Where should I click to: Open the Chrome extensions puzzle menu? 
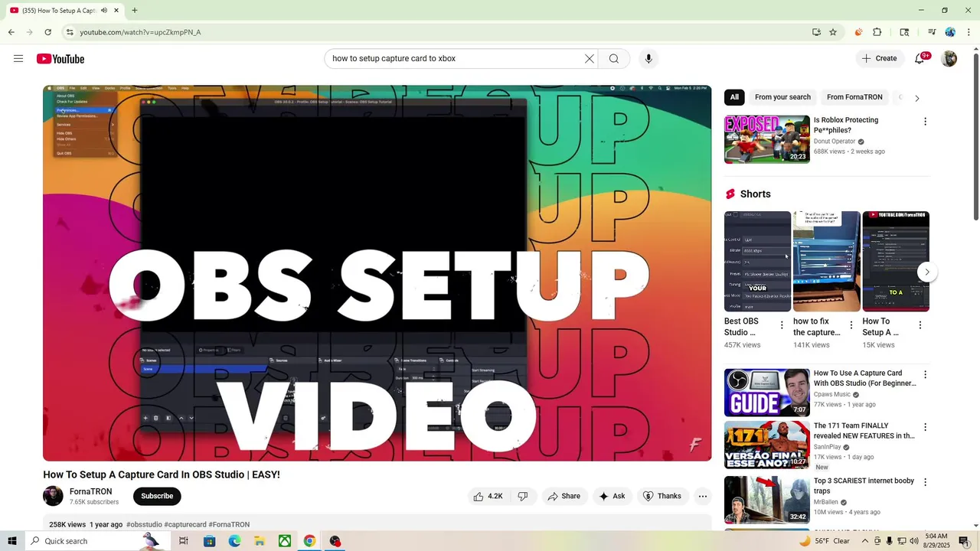pos(877,32)
